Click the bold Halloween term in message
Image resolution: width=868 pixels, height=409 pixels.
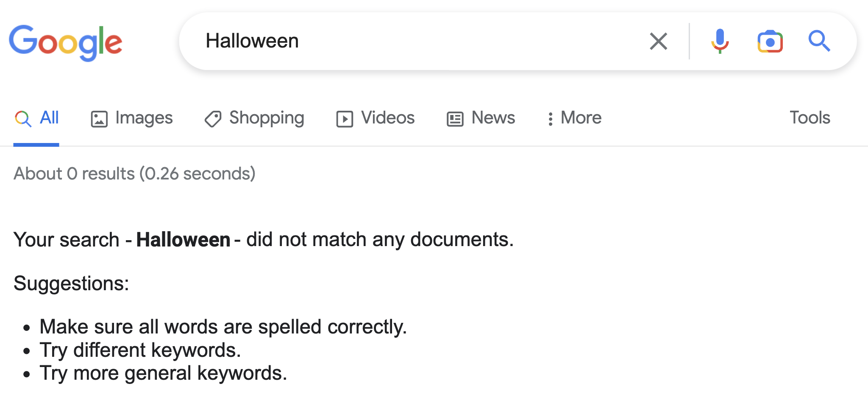coord(183,240)
